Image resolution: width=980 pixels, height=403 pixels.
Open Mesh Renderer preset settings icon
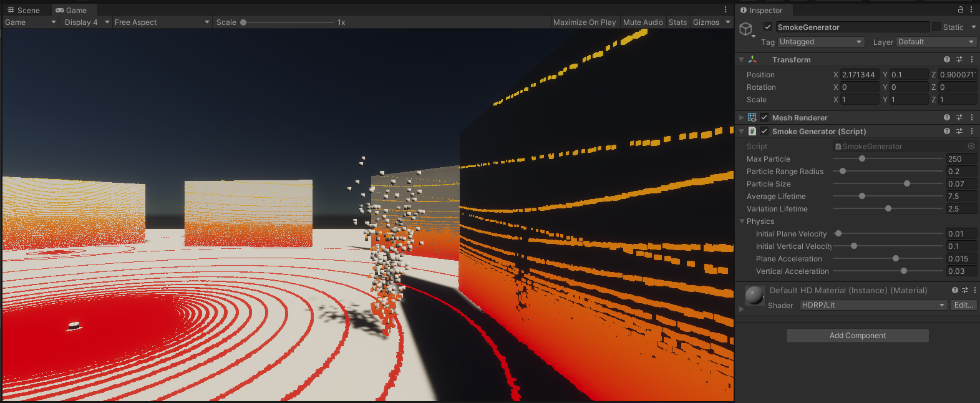(959, 118)
